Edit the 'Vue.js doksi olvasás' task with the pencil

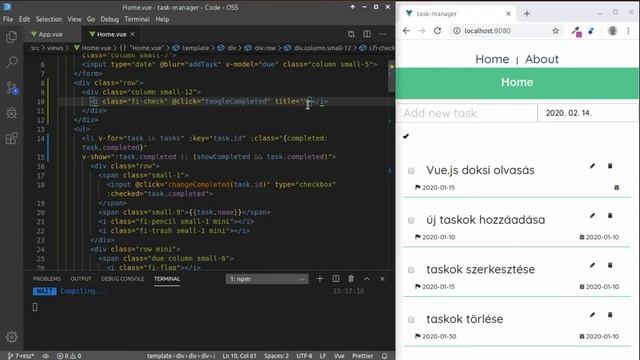592,166
